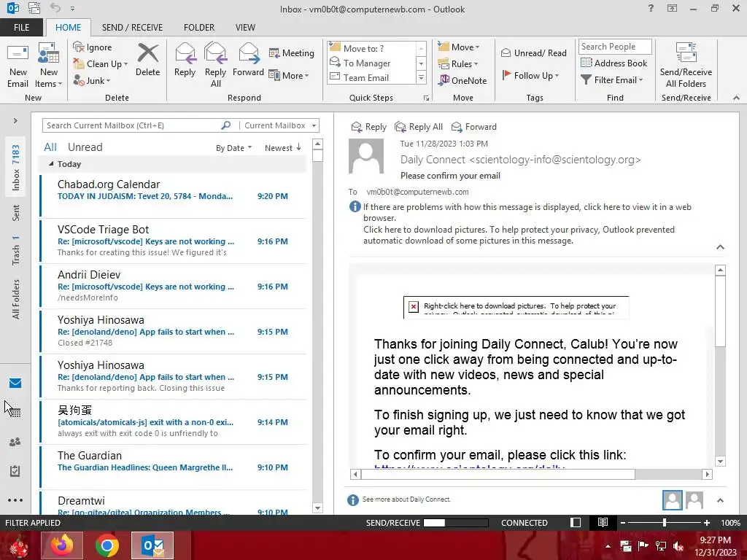Click the zoom in plus button
The width and height of the screenshot is (747, 560).
(706, 522)
